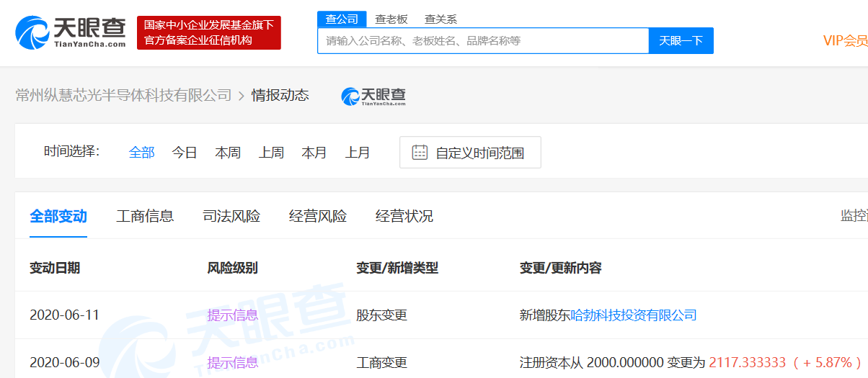
Task: Select 全部 time filter
Action: click(141, 153)
